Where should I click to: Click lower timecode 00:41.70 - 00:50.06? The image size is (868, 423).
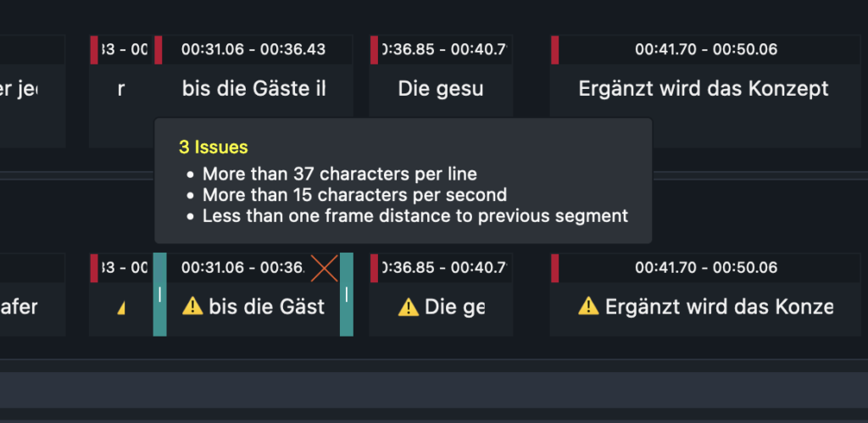pyautogui.click(x=706, y=267)
